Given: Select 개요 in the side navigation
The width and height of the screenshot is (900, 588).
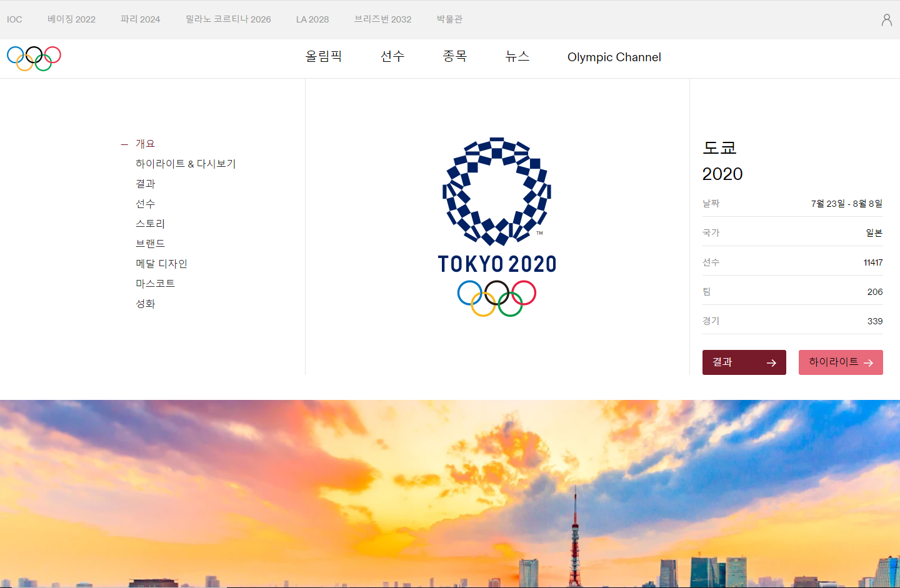Looking at the screenshot, I should [145, 144].
